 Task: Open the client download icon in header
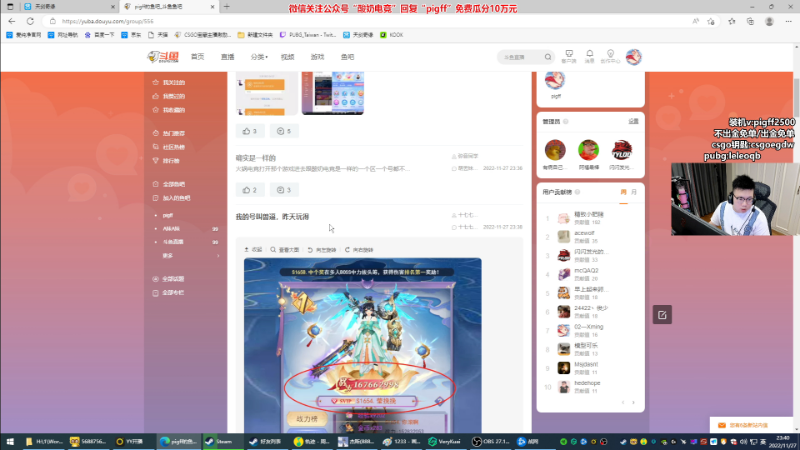click(569, 57)
